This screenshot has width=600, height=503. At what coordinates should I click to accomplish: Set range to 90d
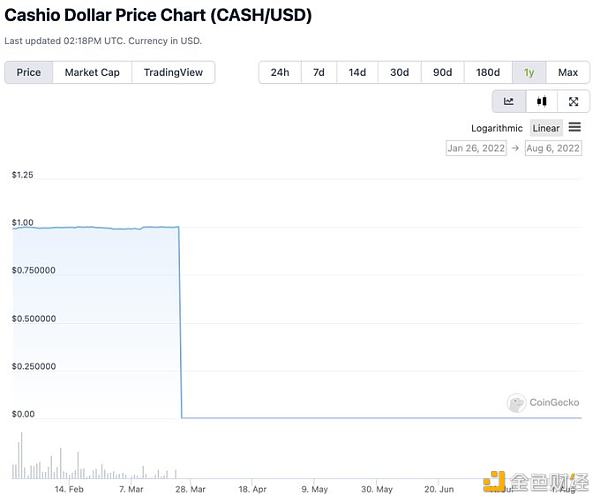pyautogui.click(x=442, y=72)
